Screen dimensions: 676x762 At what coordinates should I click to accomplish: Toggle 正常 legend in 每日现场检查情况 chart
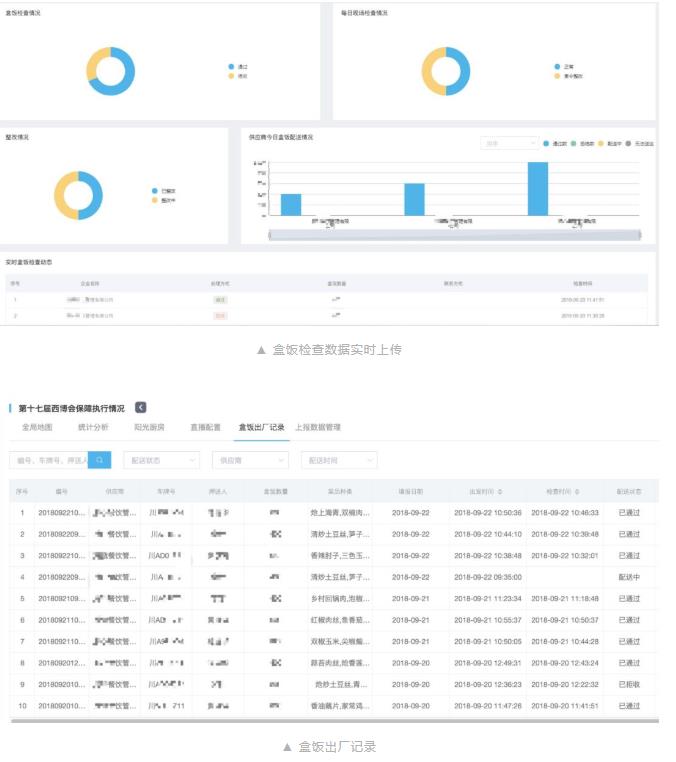[558, 67]
